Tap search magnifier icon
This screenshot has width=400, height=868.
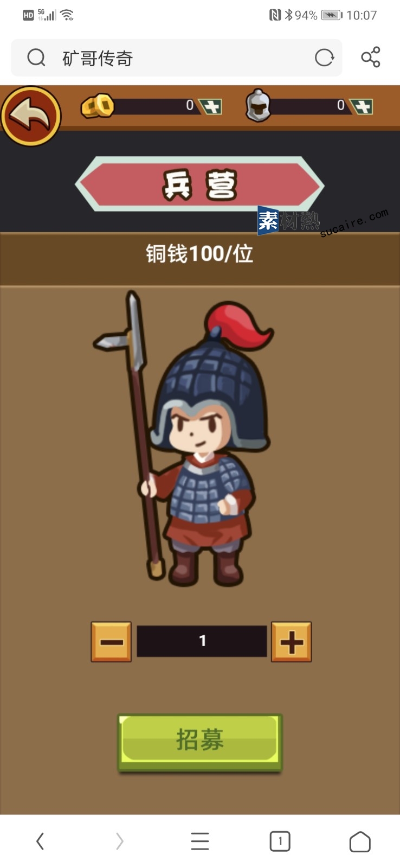point(36,57)
